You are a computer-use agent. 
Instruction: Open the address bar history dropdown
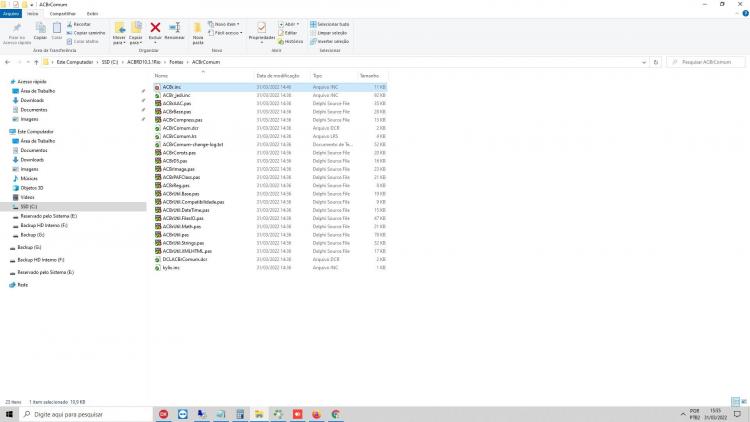(644, 62)
